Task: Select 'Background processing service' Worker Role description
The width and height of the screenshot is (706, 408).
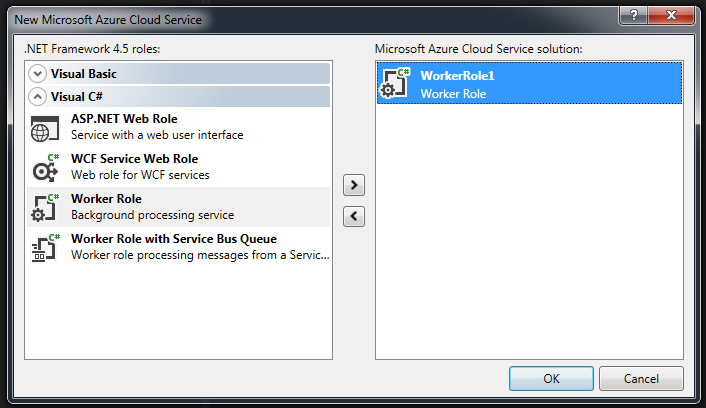Action: tap(152, 215)
